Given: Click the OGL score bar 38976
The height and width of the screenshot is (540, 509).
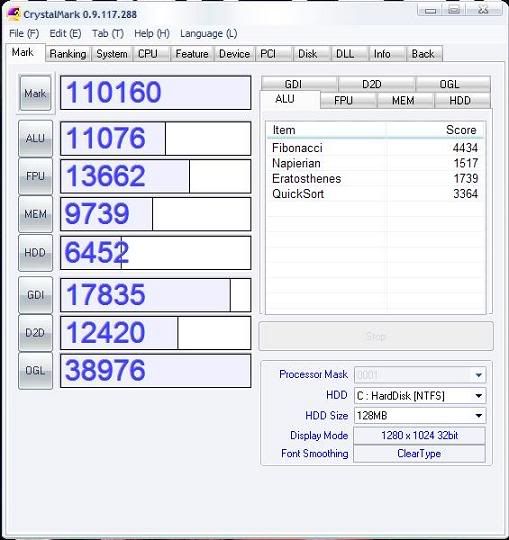Looking at the screenshot, I should pos(156,371).
